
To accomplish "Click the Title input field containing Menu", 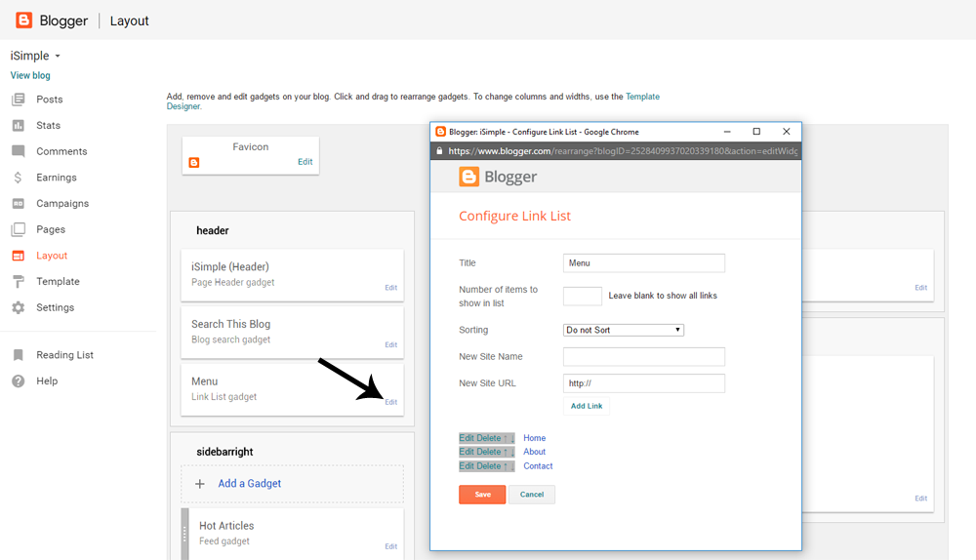I will click(643, 263).
